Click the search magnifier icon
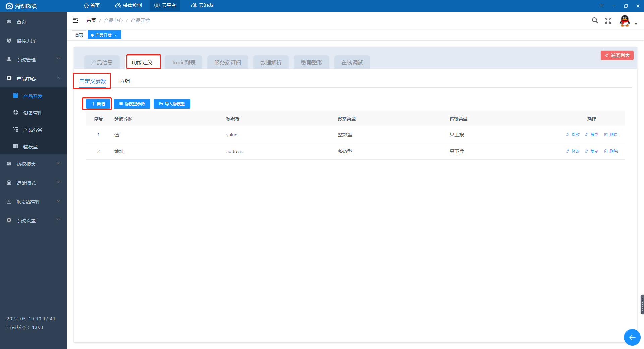 (595, 20)
